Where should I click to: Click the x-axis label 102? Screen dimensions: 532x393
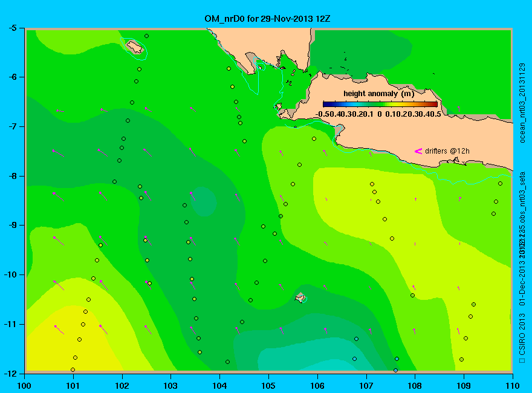click(122, 386)
